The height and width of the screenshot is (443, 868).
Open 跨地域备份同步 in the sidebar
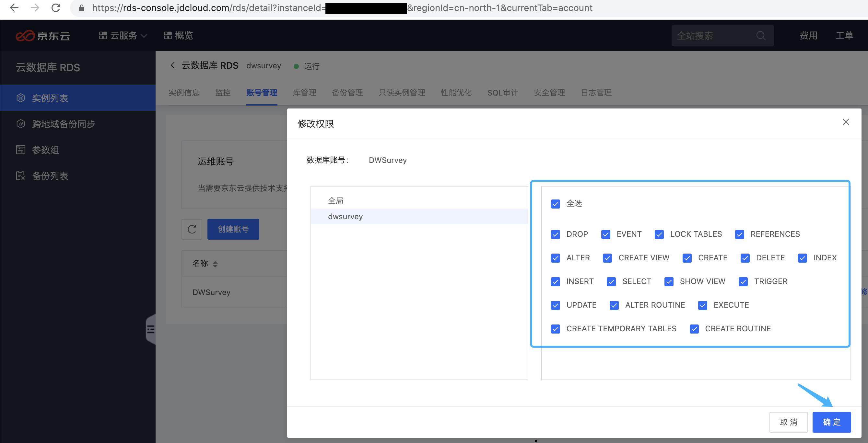[x=77, y=124]
